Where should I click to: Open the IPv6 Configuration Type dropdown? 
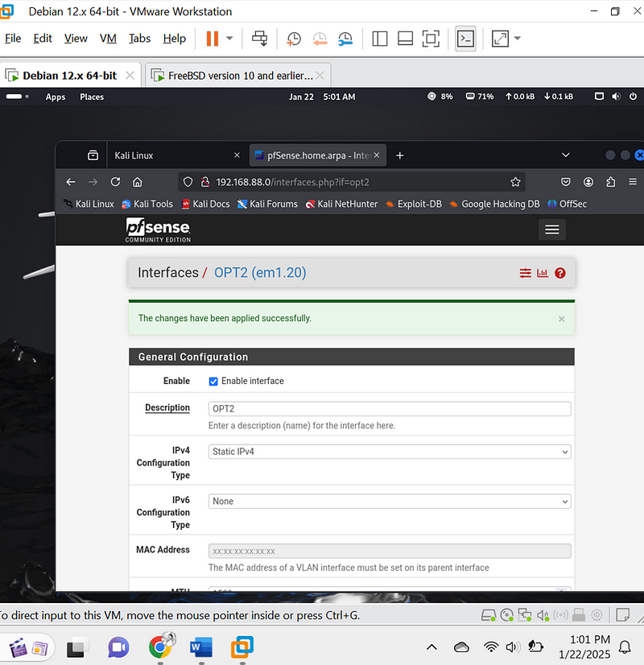pyautogui.click(x=390, y=502)
